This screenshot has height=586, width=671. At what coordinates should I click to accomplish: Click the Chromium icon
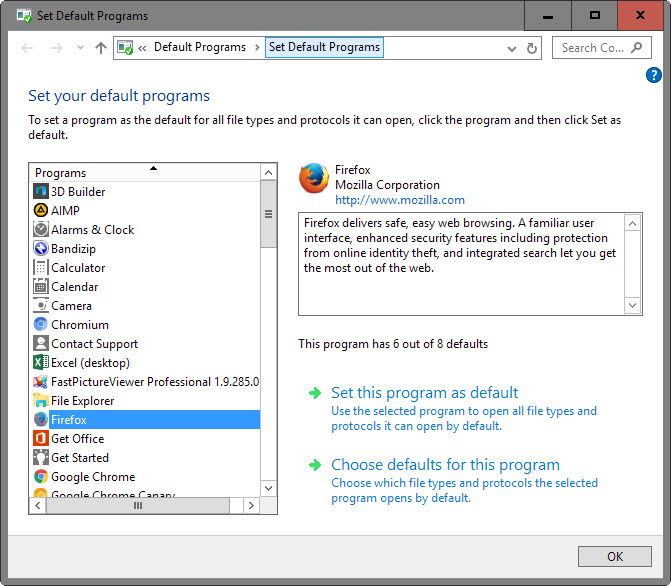click(x=41, y=324)
